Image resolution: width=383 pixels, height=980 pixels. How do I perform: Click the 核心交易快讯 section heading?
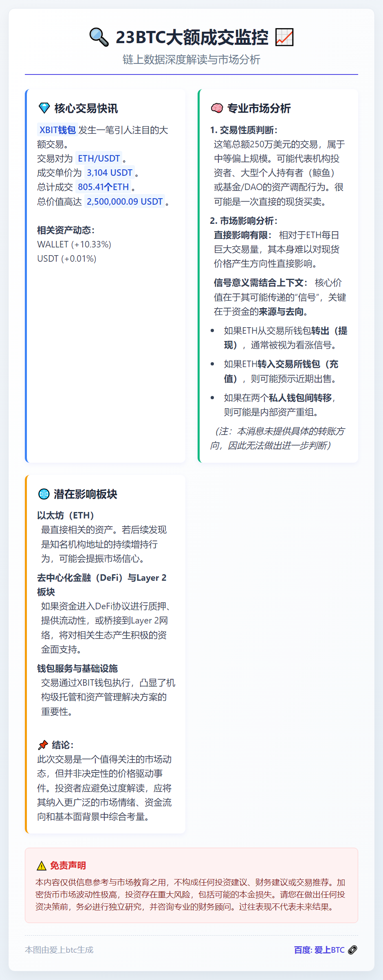[86, 108]
